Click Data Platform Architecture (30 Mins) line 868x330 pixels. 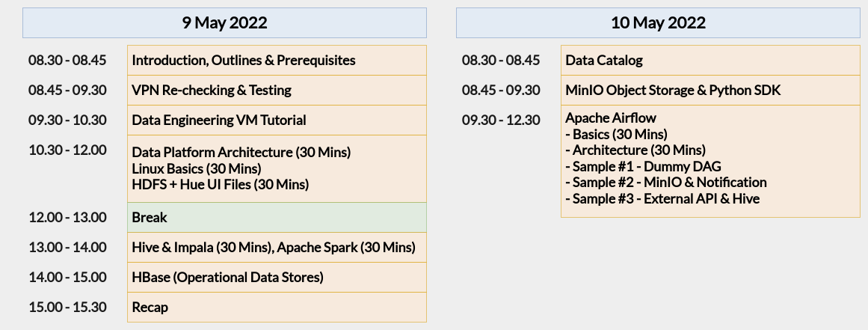241,152
